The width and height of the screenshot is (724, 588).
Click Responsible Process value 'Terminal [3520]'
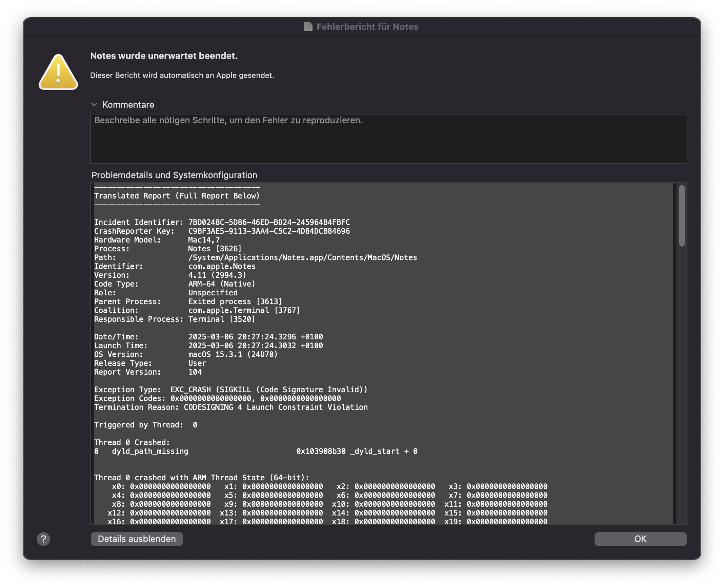click(222, 319)
